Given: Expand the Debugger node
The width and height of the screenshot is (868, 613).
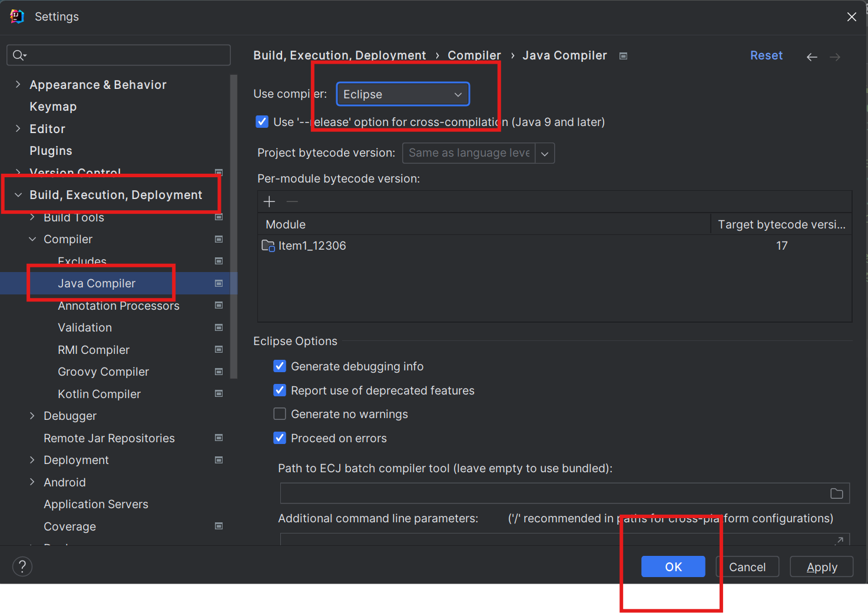Looking at the screenshot, I should pos(32,416).
